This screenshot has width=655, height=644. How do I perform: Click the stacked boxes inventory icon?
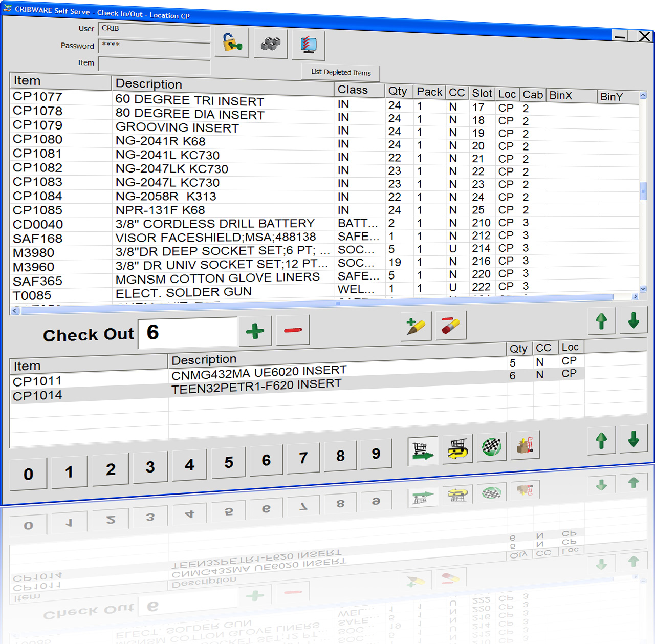pyautogui.click(x=270, y=44)
